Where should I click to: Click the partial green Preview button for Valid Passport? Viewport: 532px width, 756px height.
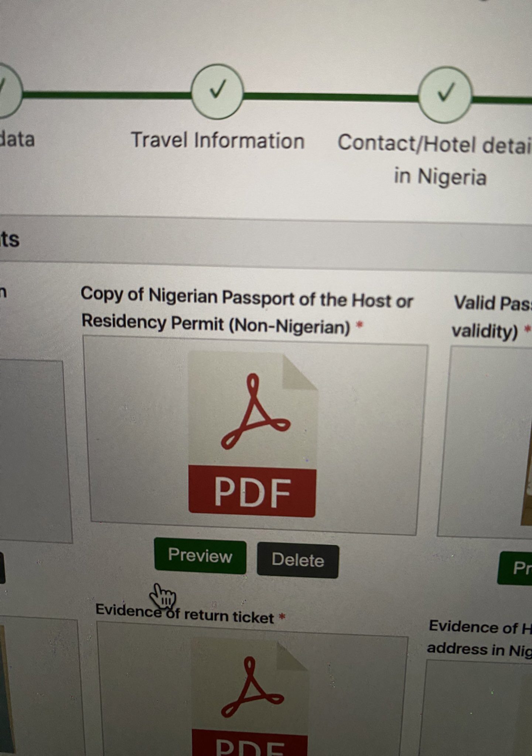point(515,568)
